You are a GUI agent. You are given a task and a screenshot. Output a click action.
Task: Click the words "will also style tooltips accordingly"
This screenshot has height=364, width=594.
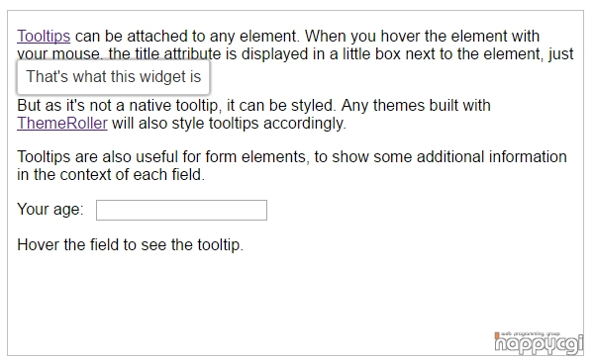click(229, 124)
